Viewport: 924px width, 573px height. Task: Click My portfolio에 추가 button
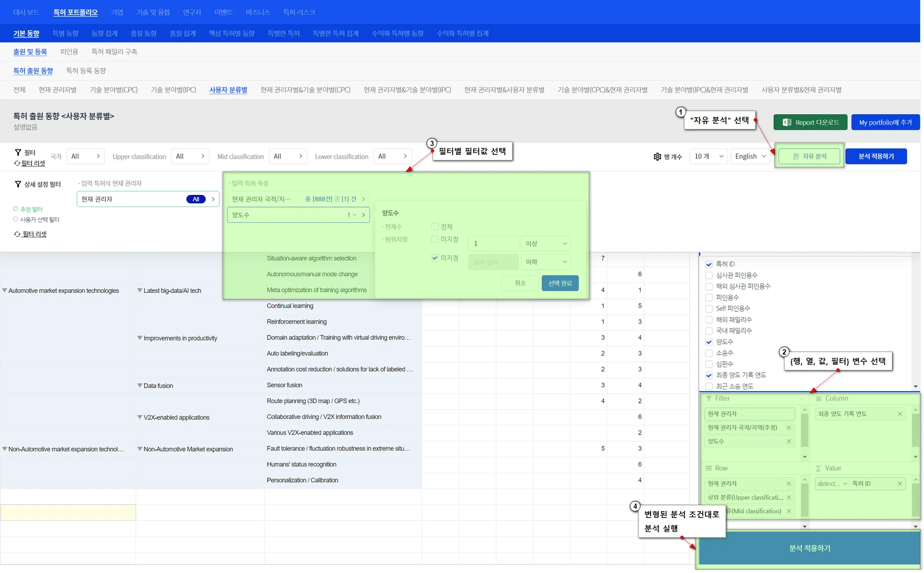click(x=885, y=122)
